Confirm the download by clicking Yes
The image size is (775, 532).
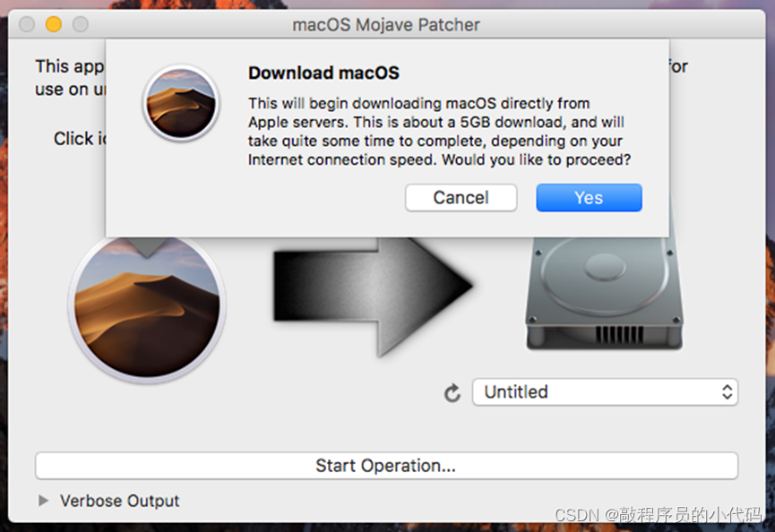tap(589, 198)
